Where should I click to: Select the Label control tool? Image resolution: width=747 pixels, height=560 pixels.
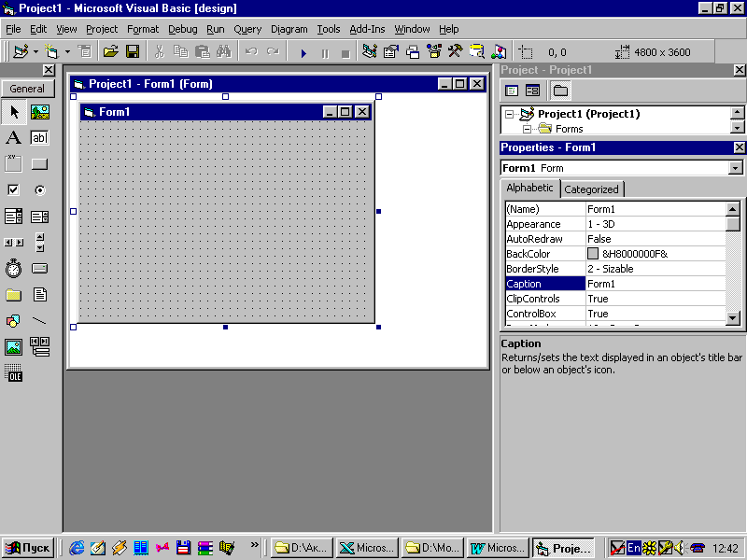pos(14,138)
